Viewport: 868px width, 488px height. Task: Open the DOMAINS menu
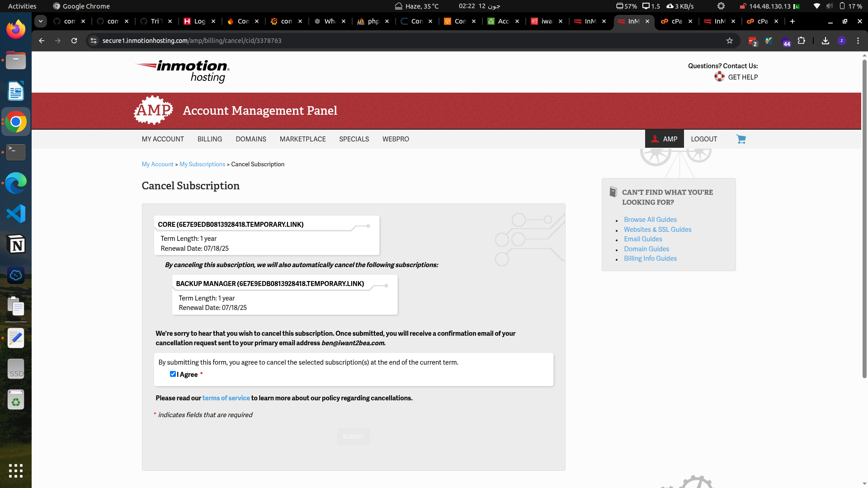[x=250, y=139]
